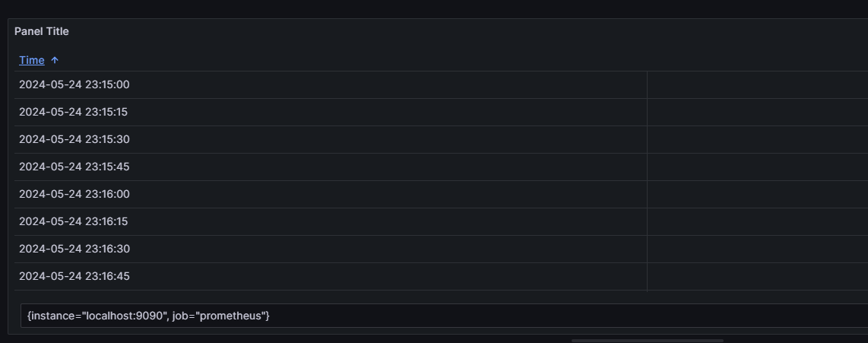Click the empty value cell in 23:16:30 row
The height and width of the screenshot is (343, 868).
(756, 249)
